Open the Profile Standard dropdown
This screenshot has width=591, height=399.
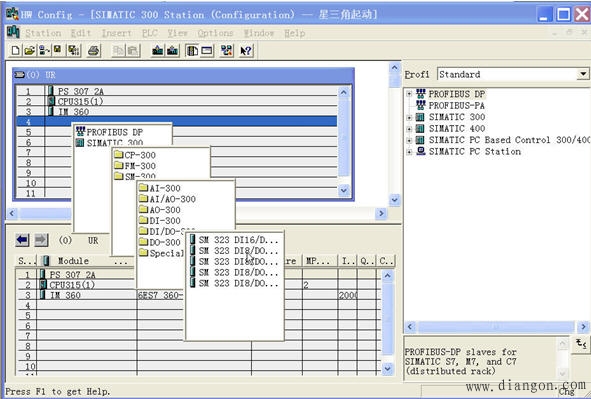pyautogui.click(x=583, y=74)
